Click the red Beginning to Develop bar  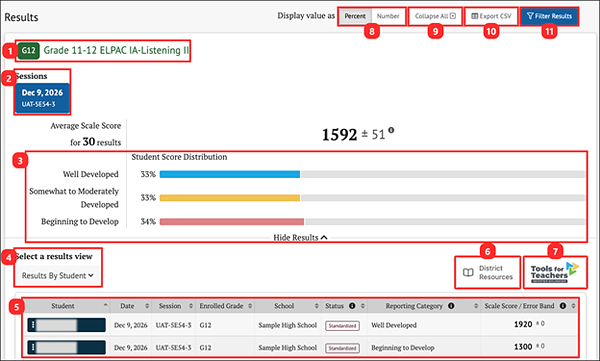pyautogui.click(x=232, y=222)
